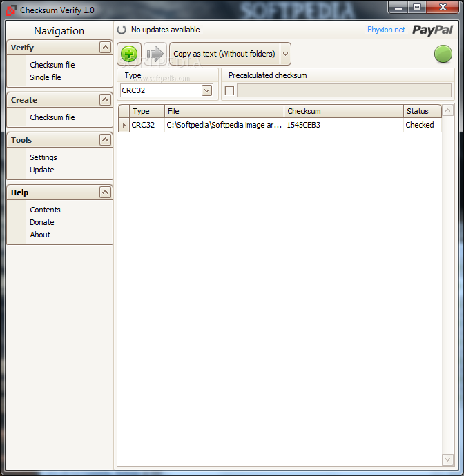Viewport: 464px width, 476px height.
Task: Click the green status indicator circle
Action: [x=443, y=54]
